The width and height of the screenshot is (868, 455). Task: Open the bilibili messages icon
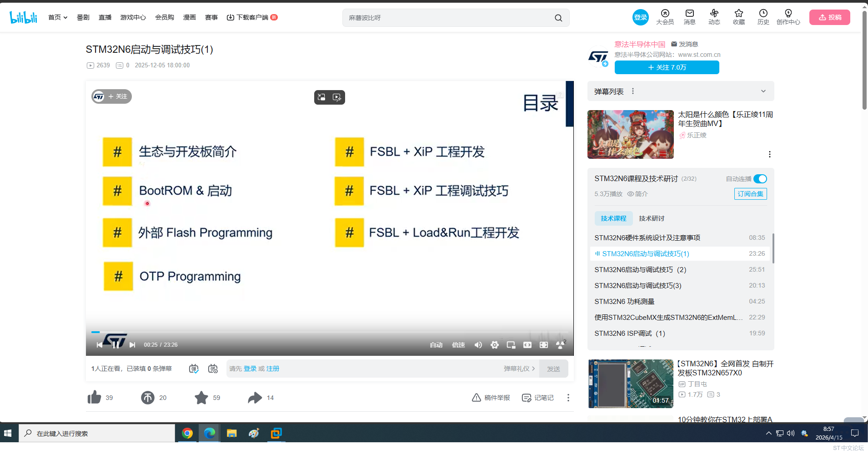tap(689, 17)
